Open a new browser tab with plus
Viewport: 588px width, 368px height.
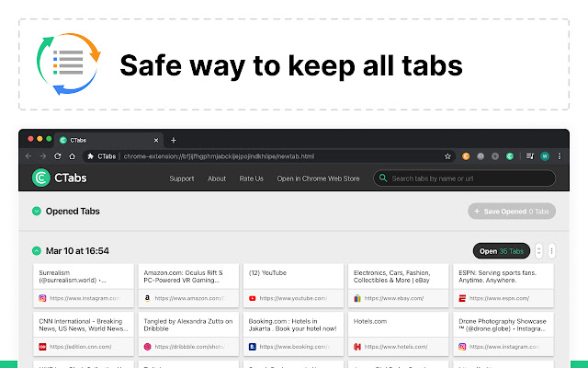click(x=174, y=140)
